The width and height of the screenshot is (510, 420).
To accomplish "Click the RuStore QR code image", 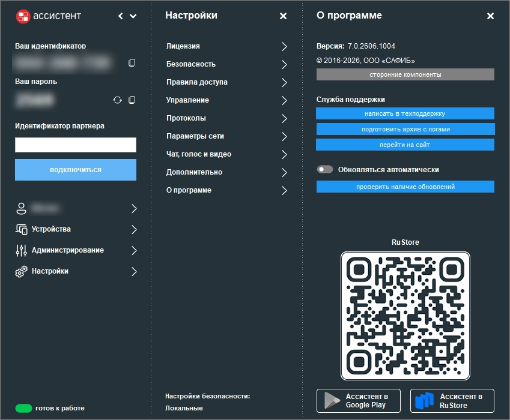I will [x=405, y=316].
